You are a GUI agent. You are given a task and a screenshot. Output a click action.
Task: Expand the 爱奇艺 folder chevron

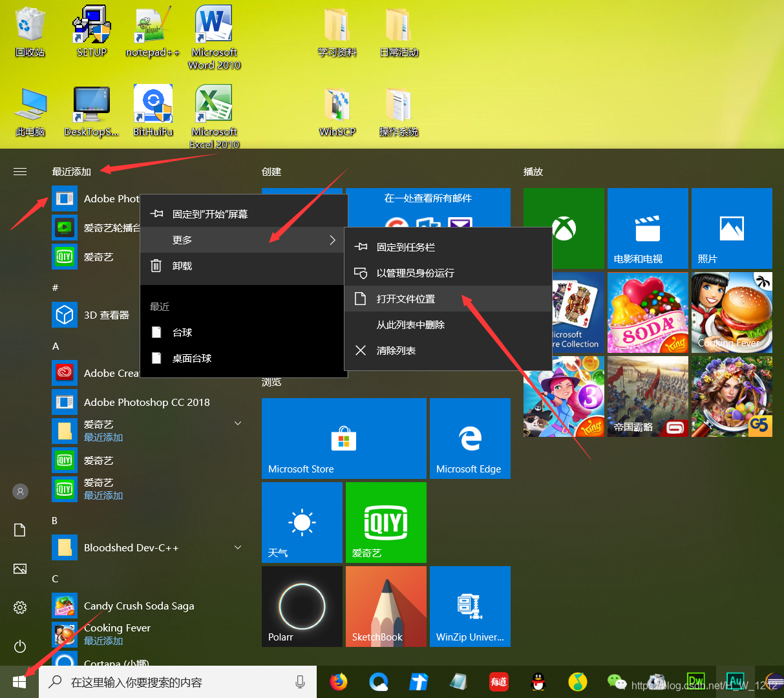pyautogui.click(x=238, y=423)
